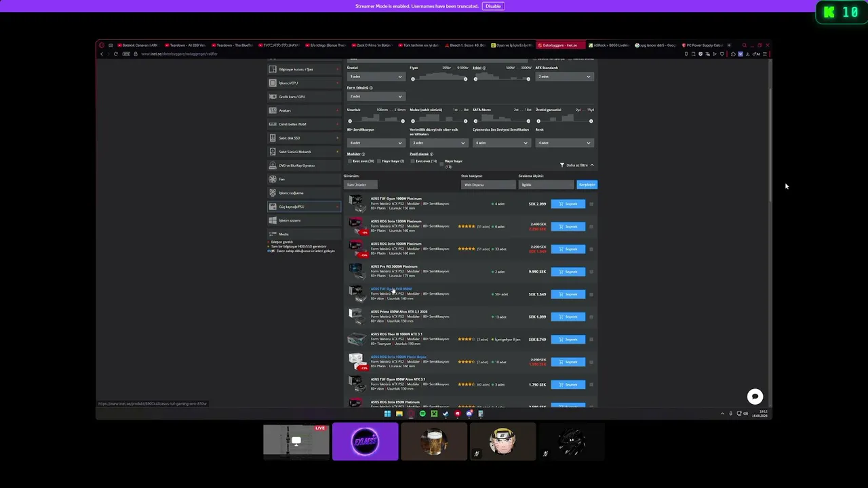Open the İşlemci soğutma category
This screenshot has width=868, height=488.
[x=304, y=193]
